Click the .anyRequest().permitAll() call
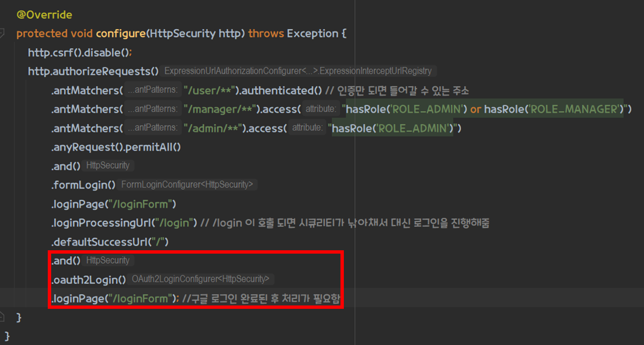 click(x=116, y=147)
